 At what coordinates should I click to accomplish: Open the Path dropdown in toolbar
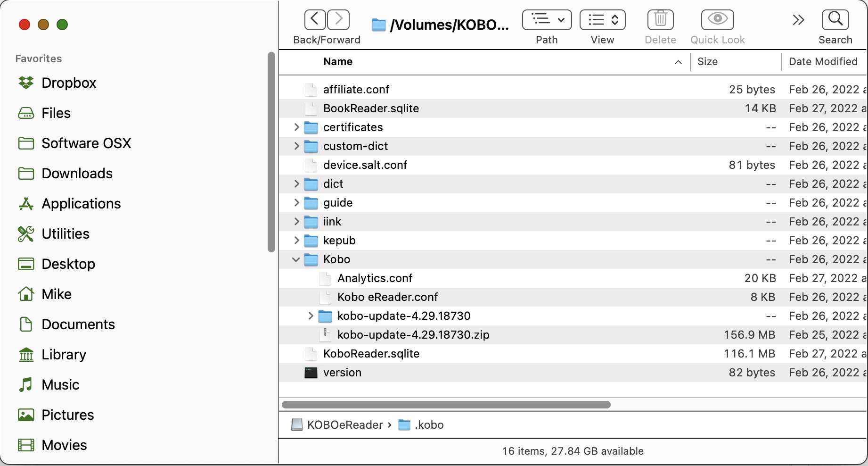(x=547, y=20)
